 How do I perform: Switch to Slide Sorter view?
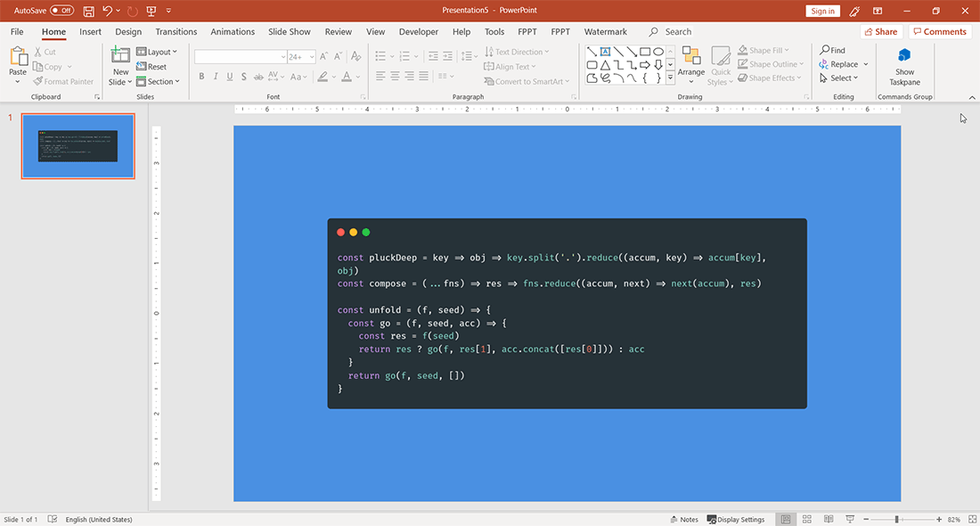pos(806,519)
